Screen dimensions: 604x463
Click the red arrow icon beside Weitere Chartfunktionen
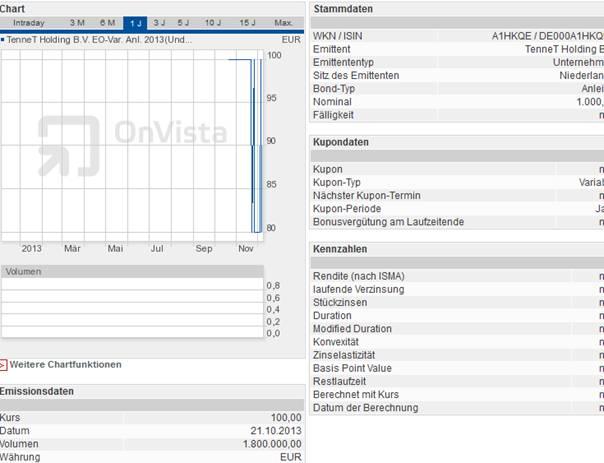(x=3, y=365)
